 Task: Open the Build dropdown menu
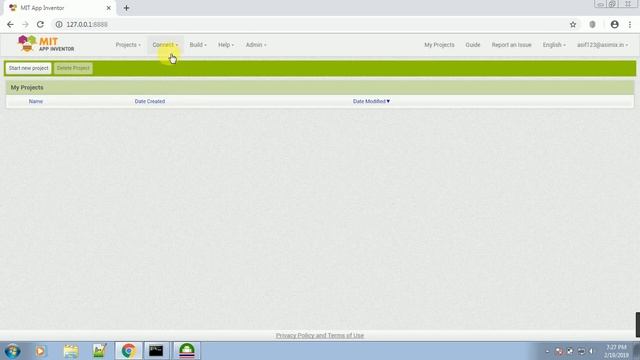coord(198,45)
